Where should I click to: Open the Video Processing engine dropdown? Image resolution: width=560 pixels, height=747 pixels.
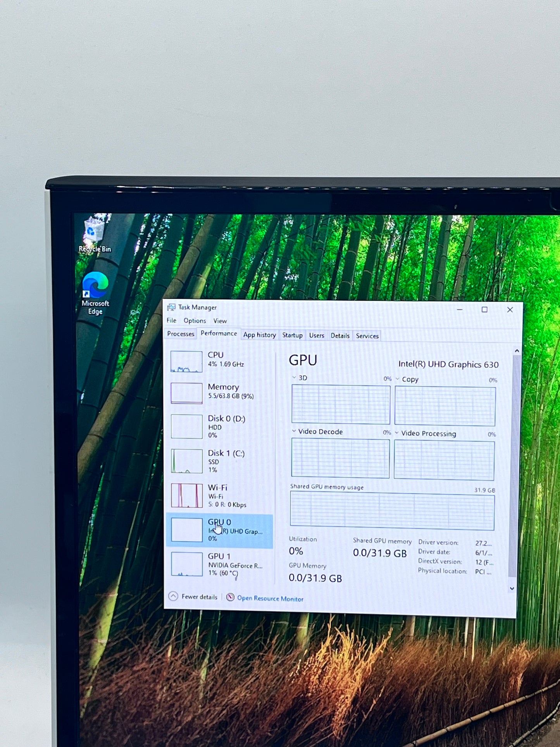pyautogui.click(x=396, y=433)
